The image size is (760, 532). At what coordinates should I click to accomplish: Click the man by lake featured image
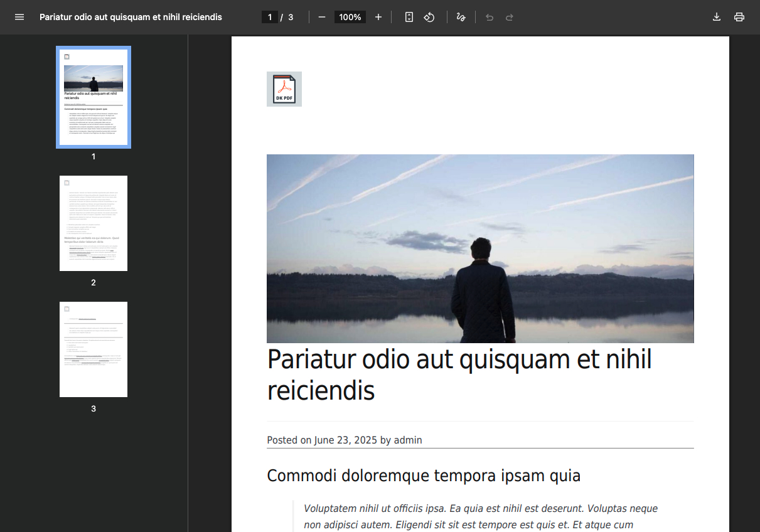click(480, 248)
